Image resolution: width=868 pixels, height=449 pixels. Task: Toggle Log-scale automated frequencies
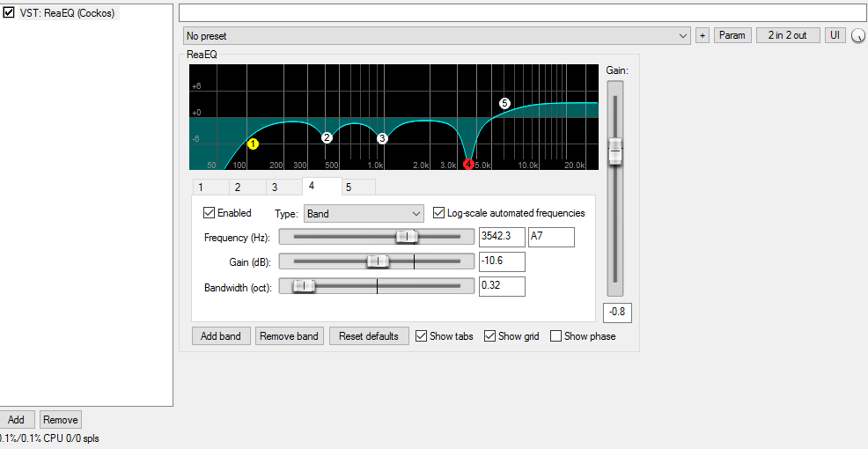click(438, 212)
